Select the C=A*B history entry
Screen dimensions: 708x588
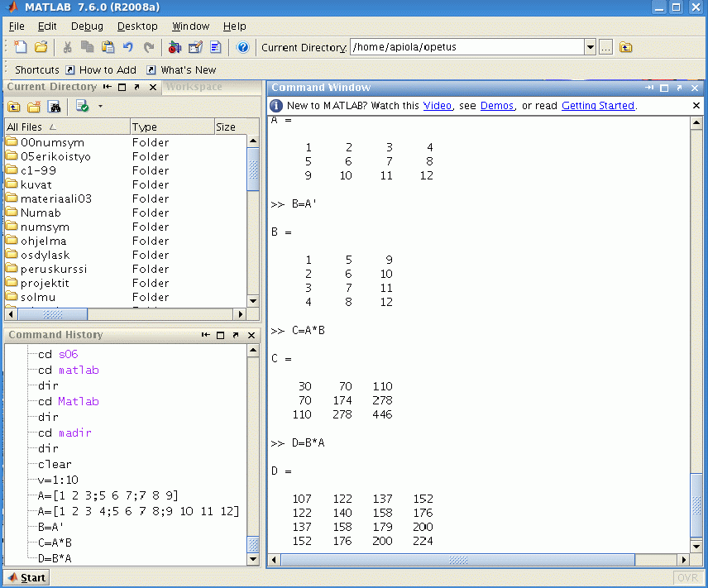(x=55, y=543)
